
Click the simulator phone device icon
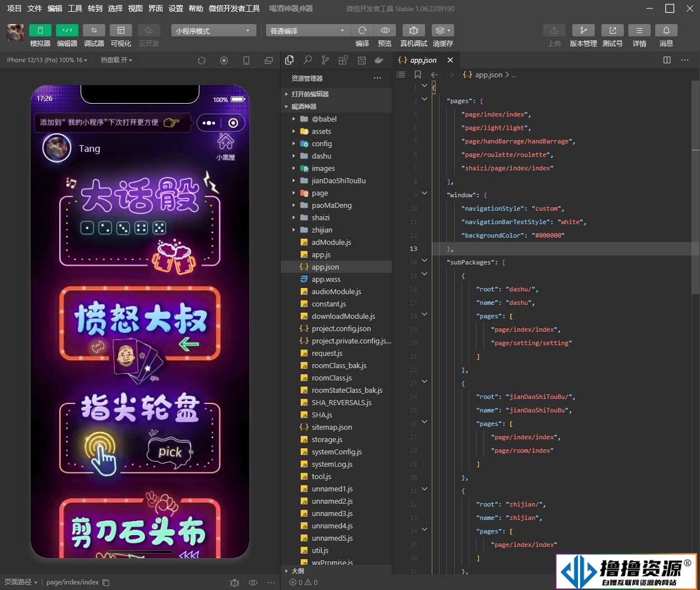click(x=246, y=61)
